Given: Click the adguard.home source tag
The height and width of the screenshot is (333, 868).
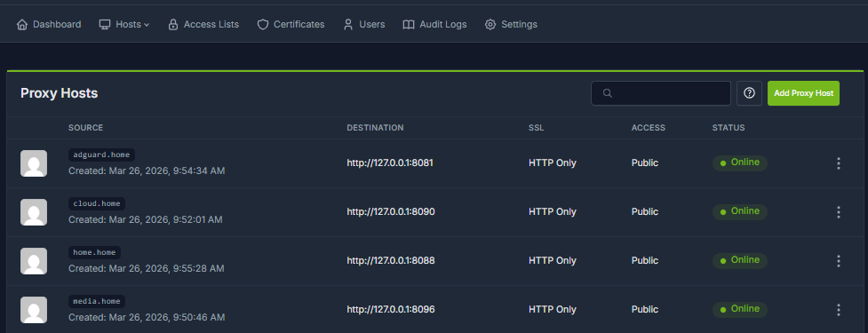Looking at the screenshot, I should click(x=101, y=155).
